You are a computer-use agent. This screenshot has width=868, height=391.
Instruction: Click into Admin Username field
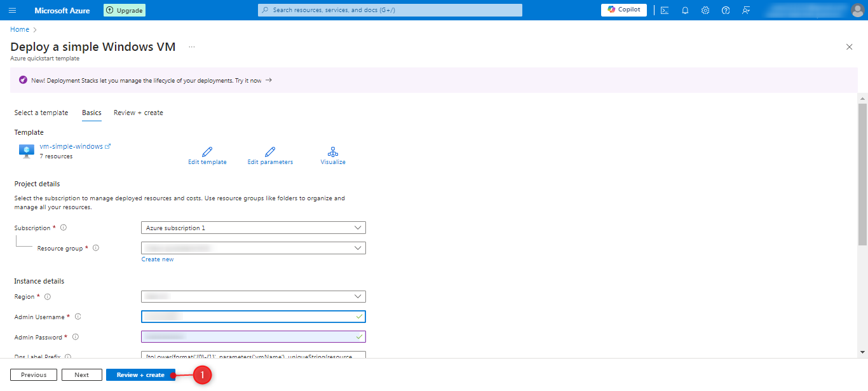254,317
